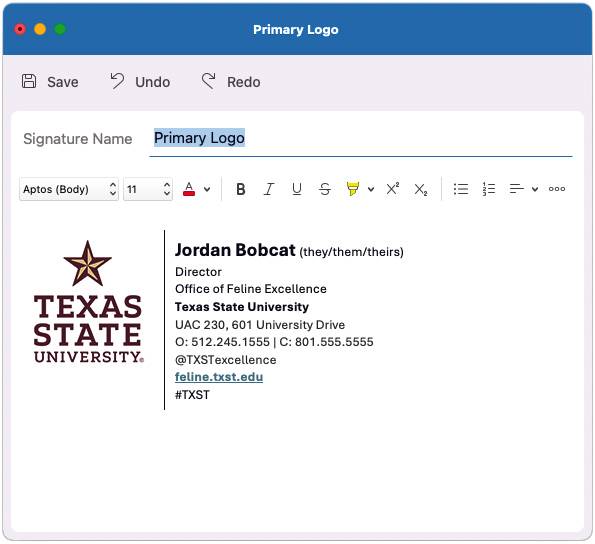Click the Jordan Bobcat name text

click(235, 250)
